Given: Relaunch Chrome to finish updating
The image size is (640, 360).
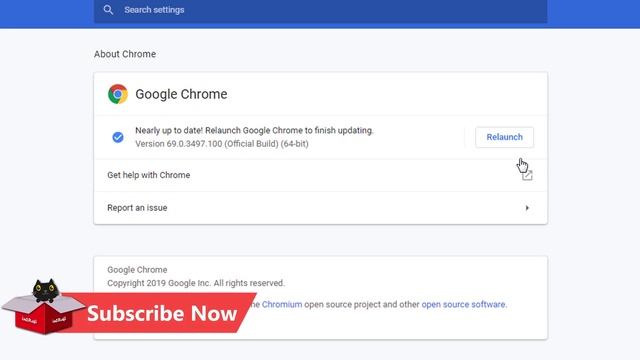Looking at the screenshot, I should (504, 137).
